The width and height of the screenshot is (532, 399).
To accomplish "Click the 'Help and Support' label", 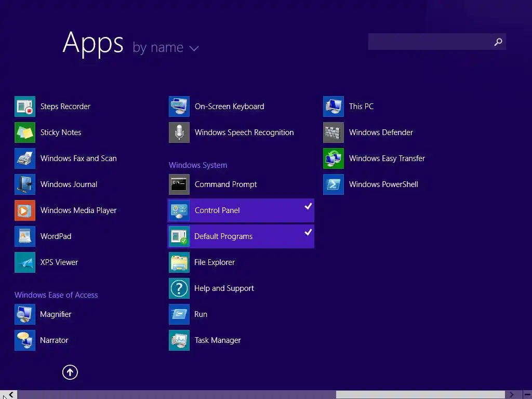I will pos(224,288).
